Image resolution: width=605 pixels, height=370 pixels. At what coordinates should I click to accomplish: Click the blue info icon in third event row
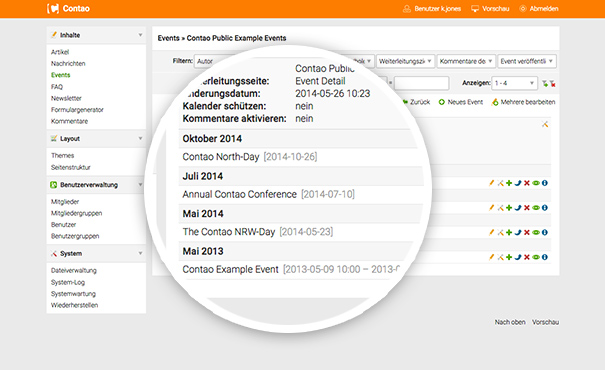click(x=544, y=232)
